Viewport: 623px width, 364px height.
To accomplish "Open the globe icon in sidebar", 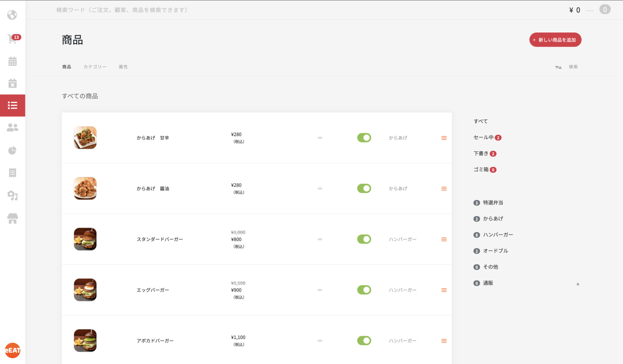I will pyautogui.click(x=12, y=15).
